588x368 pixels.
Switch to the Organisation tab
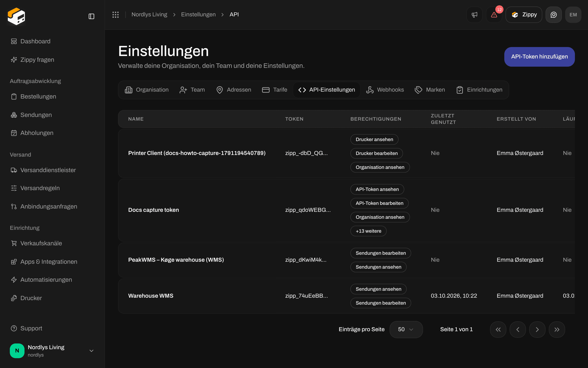pyautogui.click(x=147, y=90)
